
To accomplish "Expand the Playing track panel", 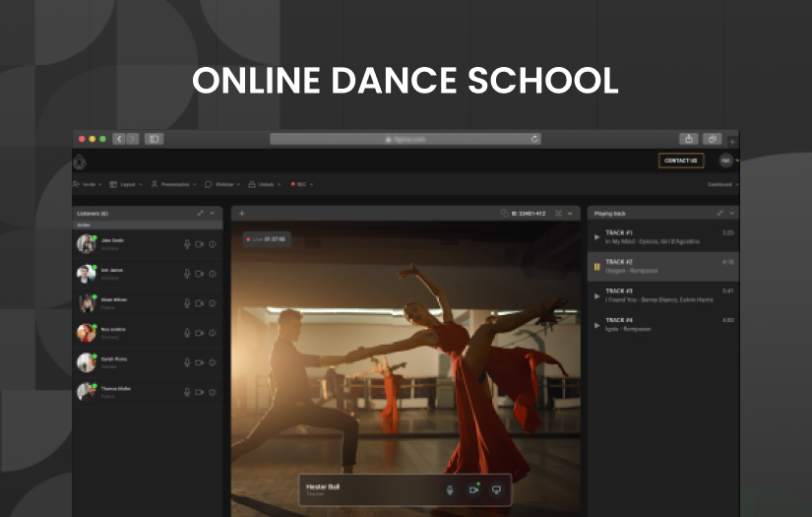I will pos(719,213).
